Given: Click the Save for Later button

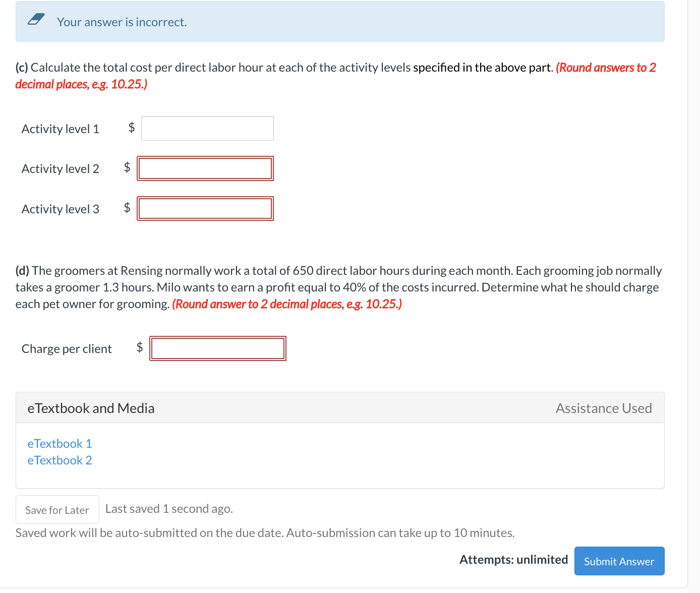Looking at the screenshot, I should click(56, 509).
